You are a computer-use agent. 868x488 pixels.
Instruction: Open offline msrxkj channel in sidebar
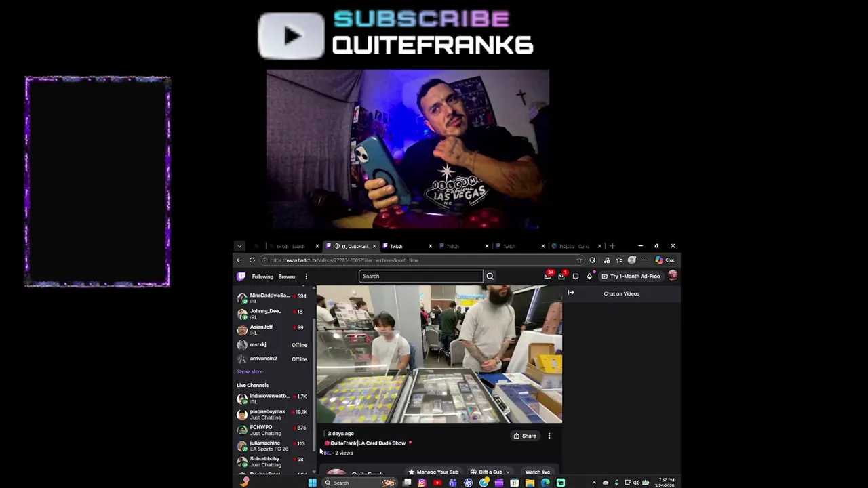point(271,345)
